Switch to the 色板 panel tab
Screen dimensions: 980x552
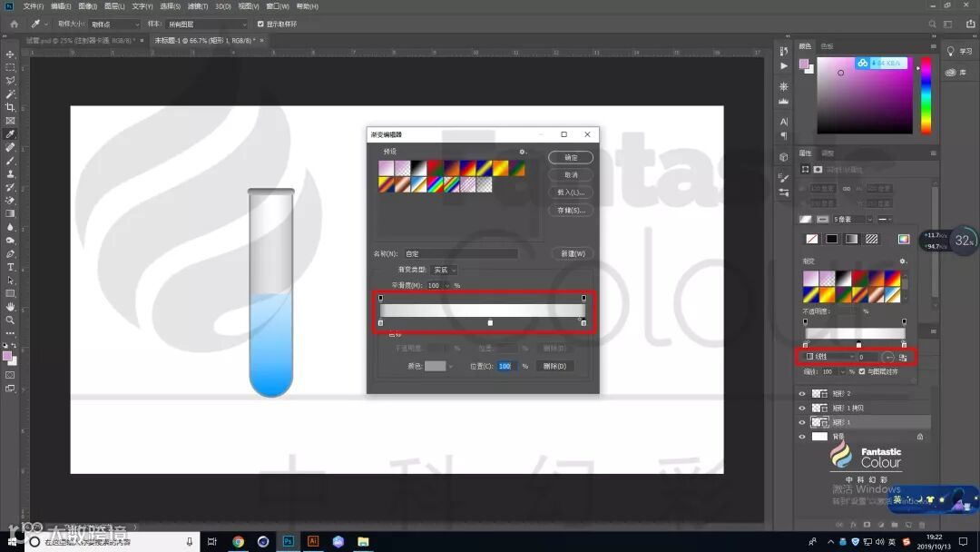pyautogui.click(x=827, y=46)
